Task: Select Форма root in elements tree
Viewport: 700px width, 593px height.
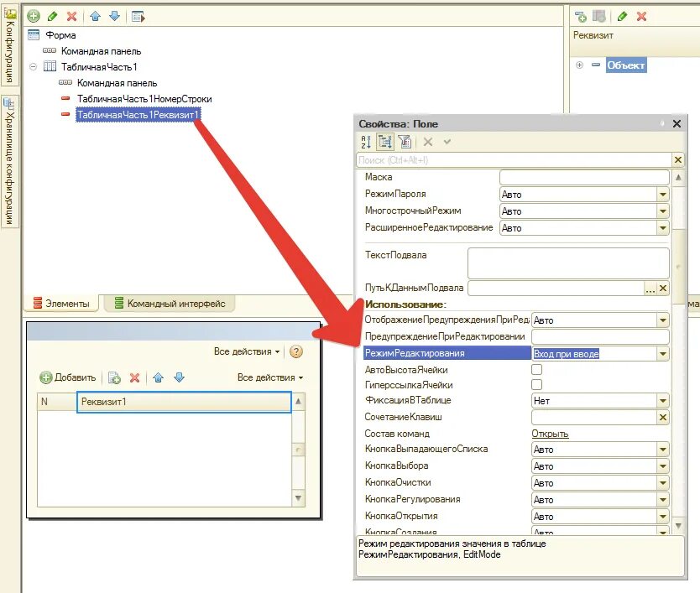Action: (60, 35)
